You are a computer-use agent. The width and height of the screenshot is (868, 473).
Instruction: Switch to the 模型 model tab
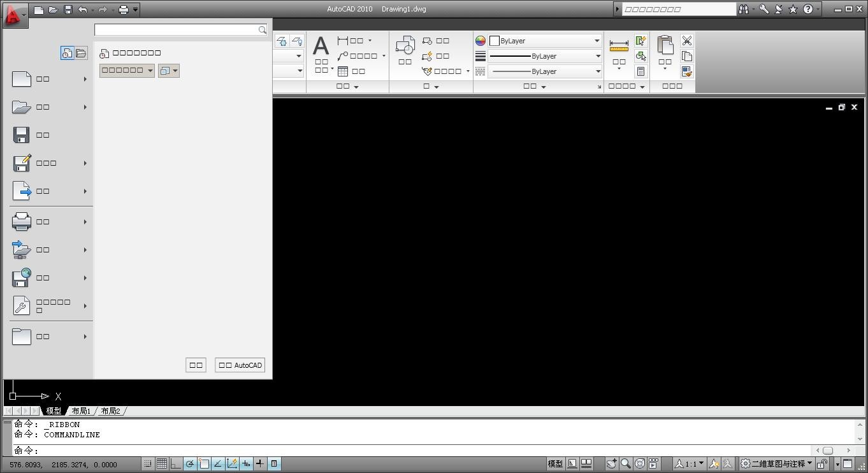pos(54,411)
